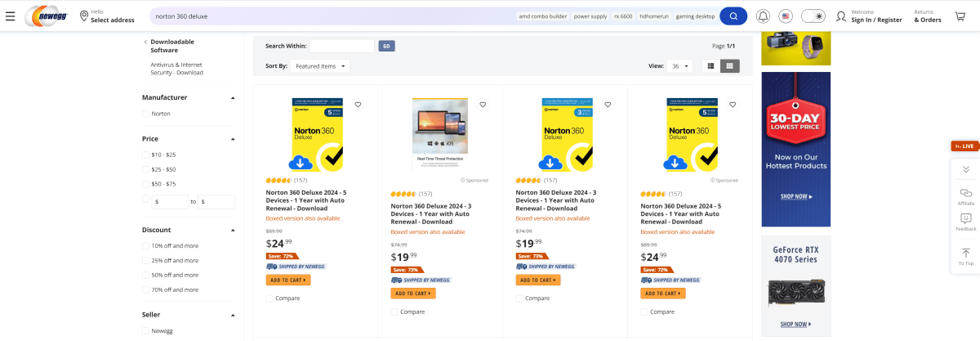Open Antivirus & Internet Security - Download link

coord(176,69)
